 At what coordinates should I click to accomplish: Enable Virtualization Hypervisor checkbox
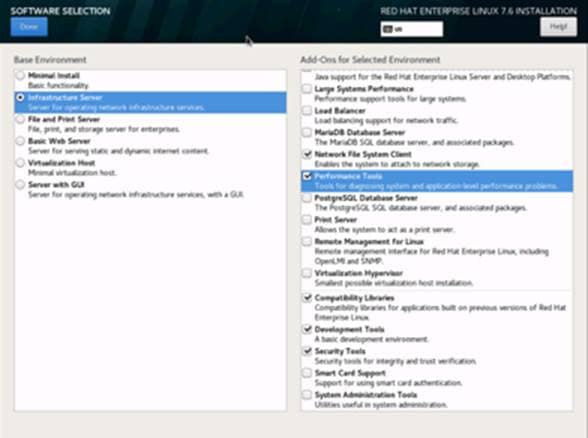[x=307, y=273]
